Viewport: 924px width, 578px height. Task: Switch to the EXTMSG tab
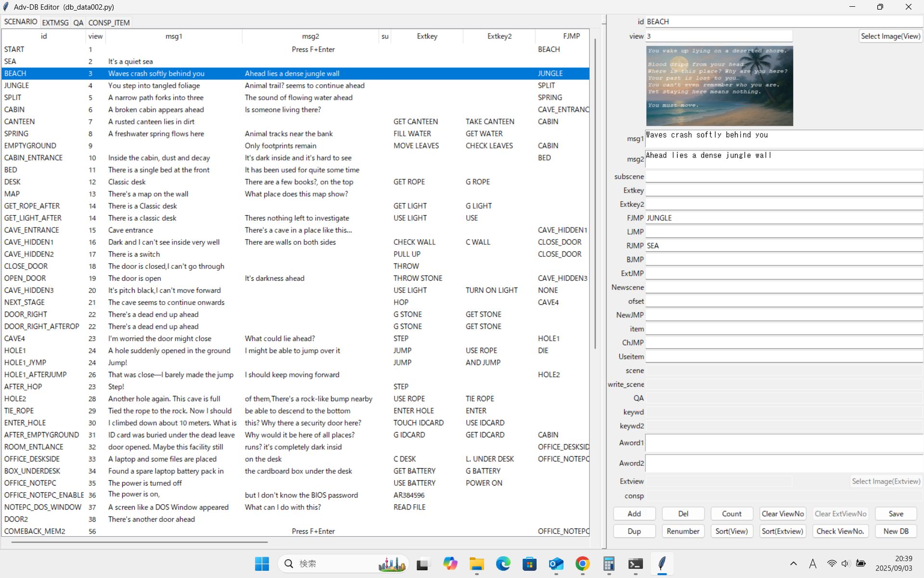(x=55, y=23)
